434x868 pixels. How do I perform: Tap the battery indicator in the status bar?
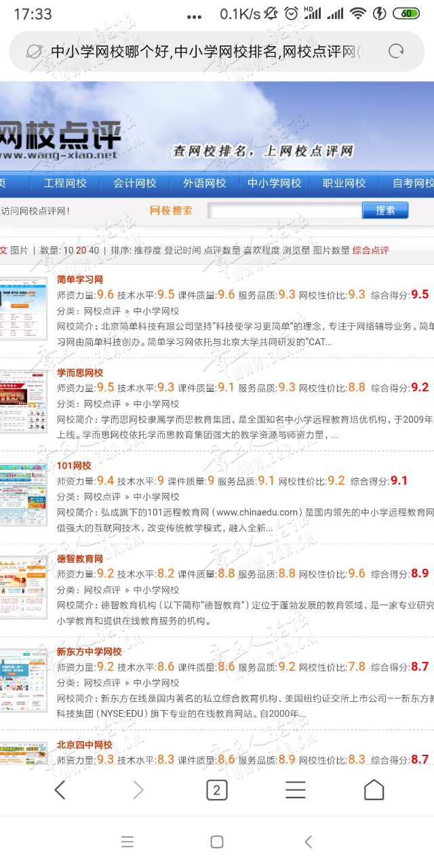406,14
